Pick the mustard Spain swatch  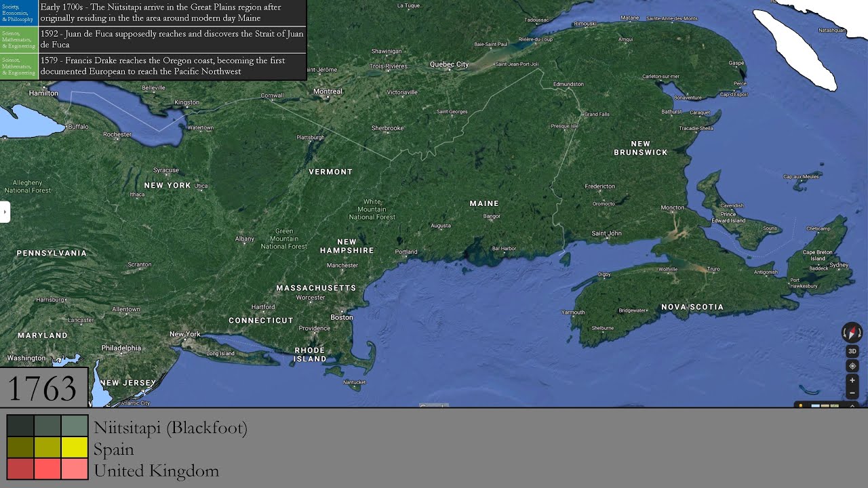[x=47, y=447]
